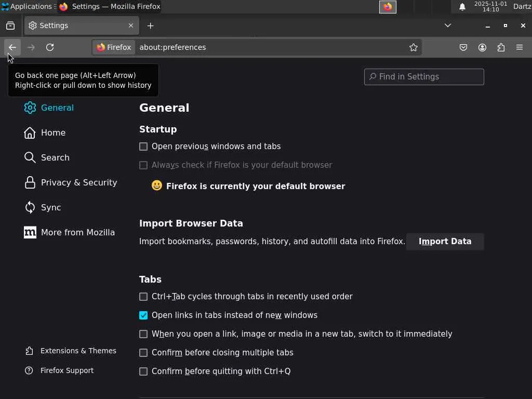Expand the List all tabs chevron
Viewport: 532px width, 399px height.
point(447,25)
